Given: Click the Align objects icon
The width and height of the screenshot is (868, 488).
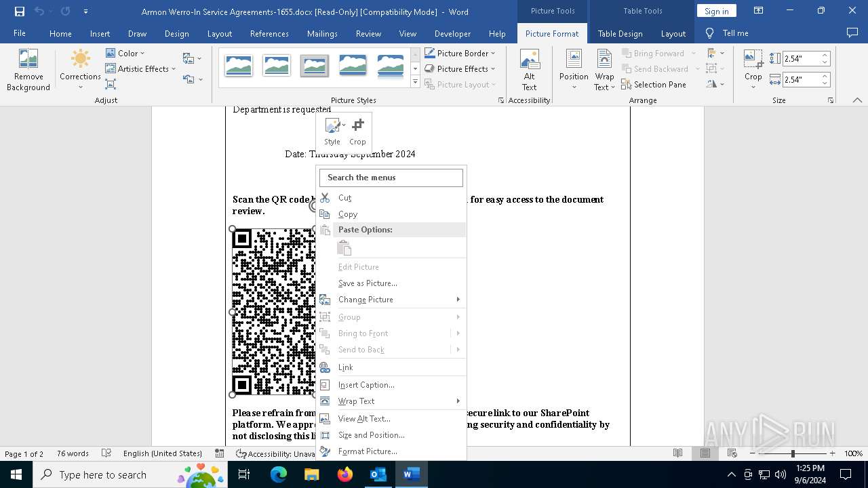Looking at the screenshot, I should (714, 53).
